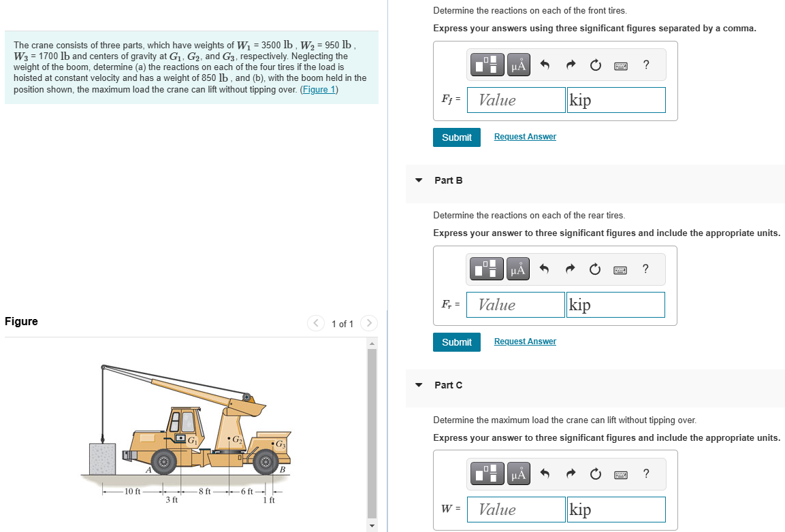Select the μÅ units icon in Part A
The height and width of the screenshot is (532, 785).
click(517, 65)
